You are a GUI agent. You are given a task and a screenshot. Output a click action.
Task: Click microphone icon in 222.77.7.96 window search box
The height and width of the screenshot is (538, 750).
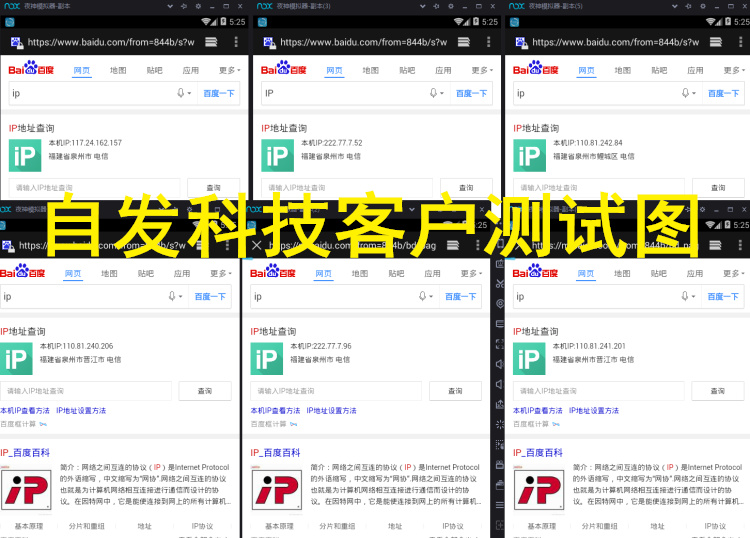(x=422, y=296)
